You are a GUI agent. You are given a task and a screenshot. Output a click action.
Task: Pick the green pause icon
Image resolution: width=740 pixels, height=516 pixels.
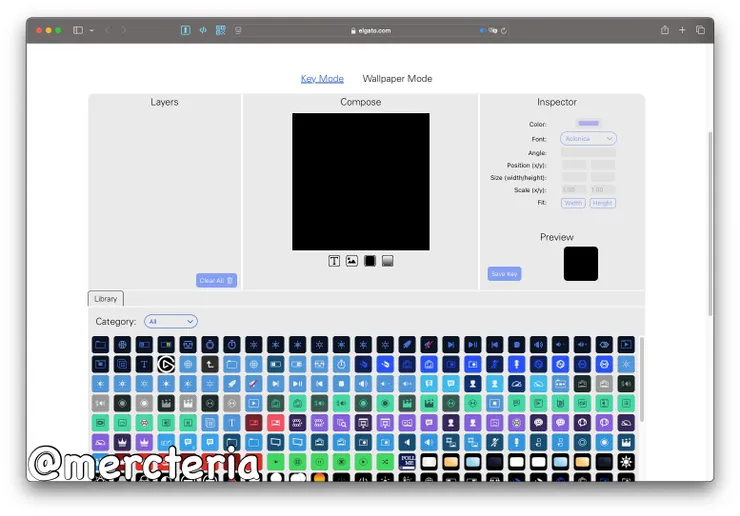[320, 462]
